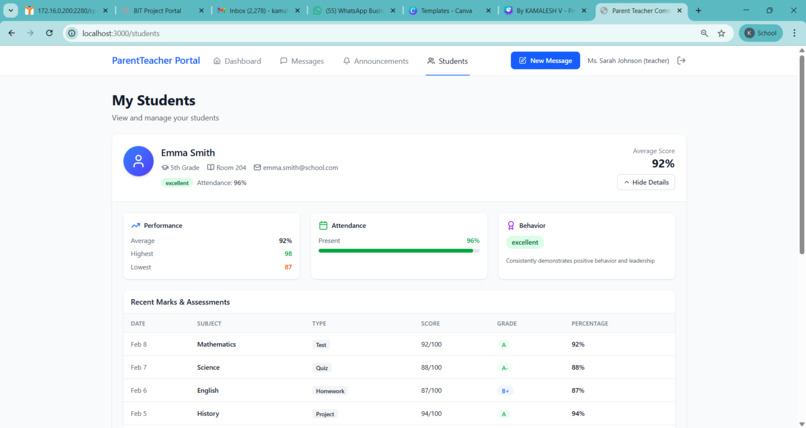Click the 94/100 score cell
The width and height of the screenshot is (806, 428).
[431, 414]
